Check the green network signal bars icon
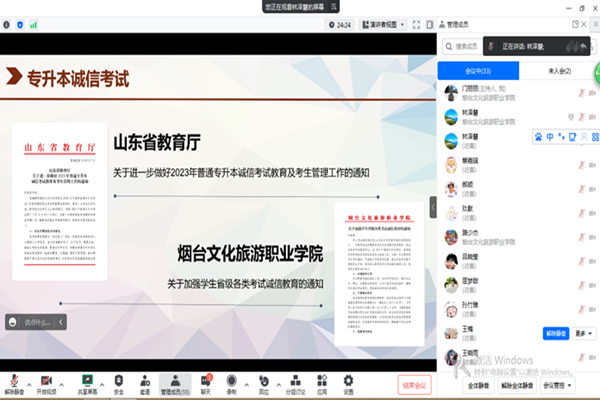Image resolution: width=600 pixels, height=400 pixels. 34,25
